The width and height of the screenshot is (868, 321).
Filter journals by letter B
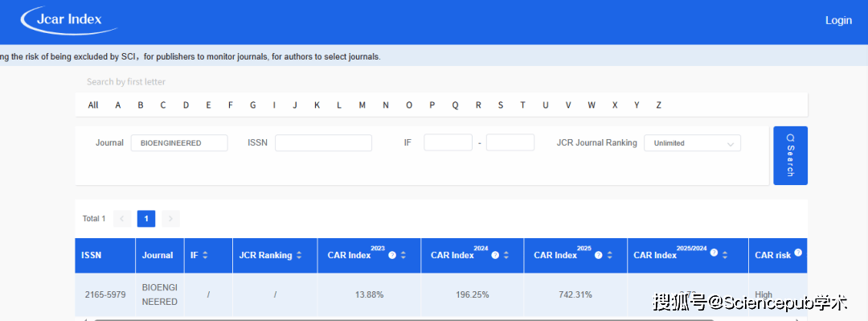click(x=141, y=105)
